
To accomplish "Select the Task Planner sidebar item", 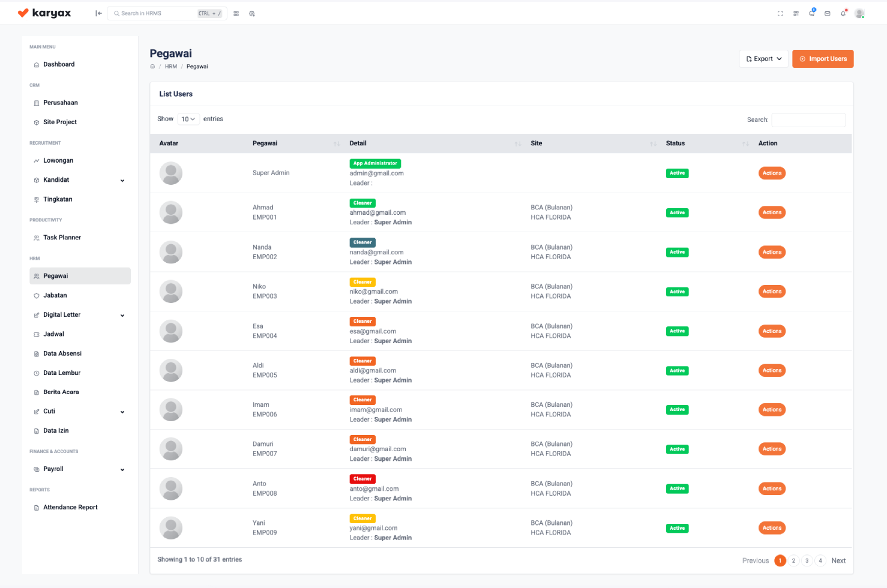I will point(61,237).
